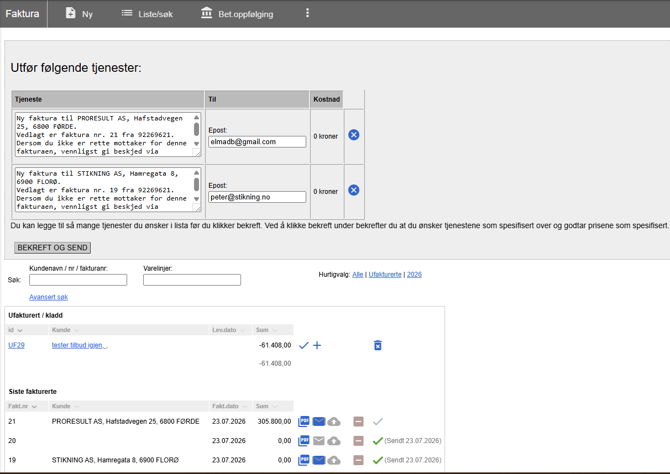Image resolution: width=670 pixels, height=474 pixels.
Task: Click the PRORESULT message scrollbar down arrow
Action: pos(197,144)
